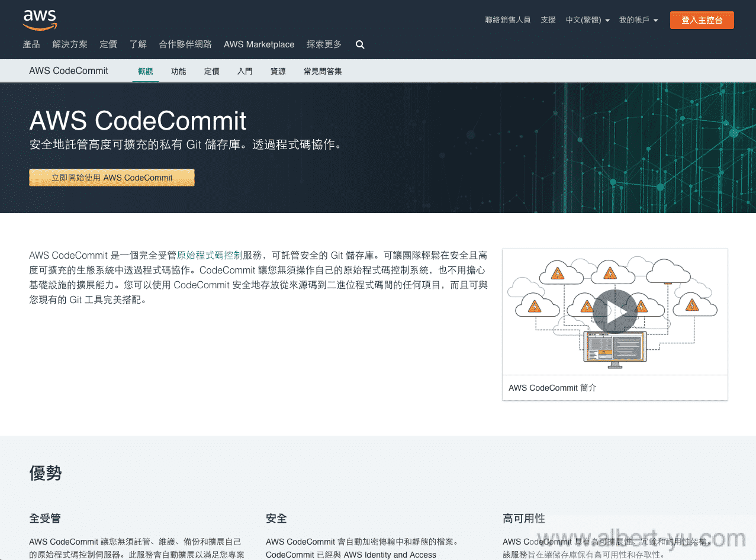Open the 中文(繁體) language dropdown
The height and width of the screenshot is (560, 756).
[587, 20]
